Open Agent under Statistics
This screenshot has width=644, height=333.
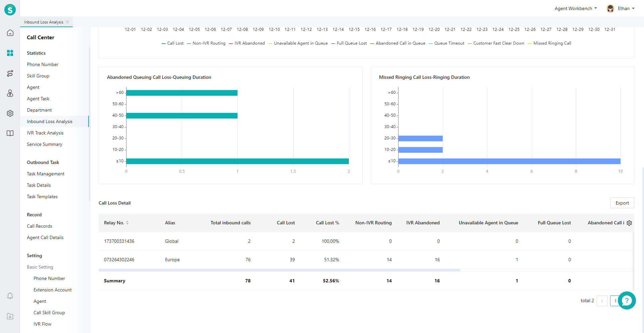point(33,87)
